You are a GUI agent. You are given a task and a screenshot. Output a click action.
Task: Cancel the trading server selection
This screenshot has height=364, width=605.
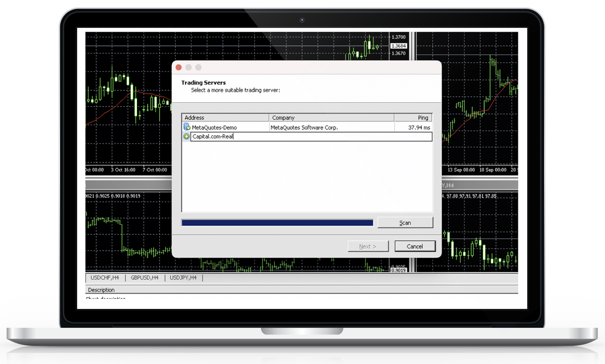[415, 246]
